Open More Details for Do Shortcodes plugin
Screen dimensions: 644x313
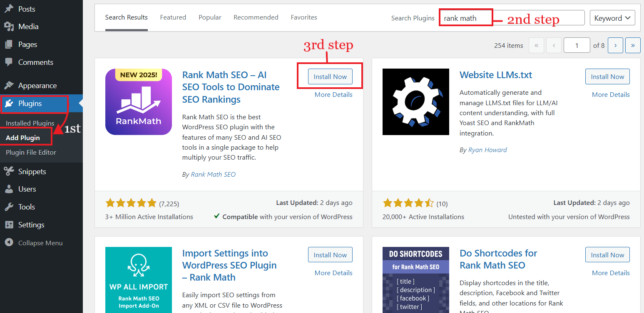(611, 273)
